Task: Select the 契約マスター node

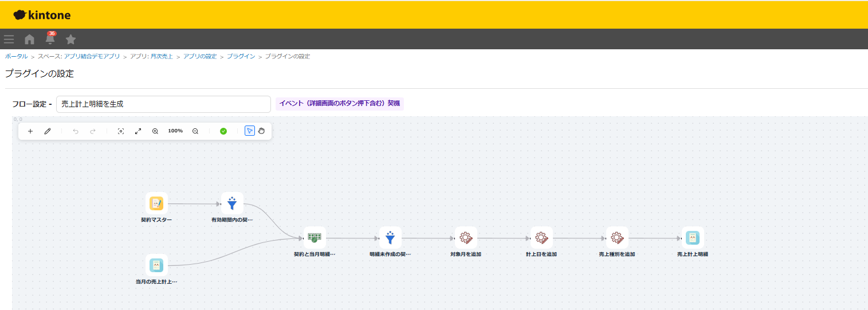Action: [156, 203]
